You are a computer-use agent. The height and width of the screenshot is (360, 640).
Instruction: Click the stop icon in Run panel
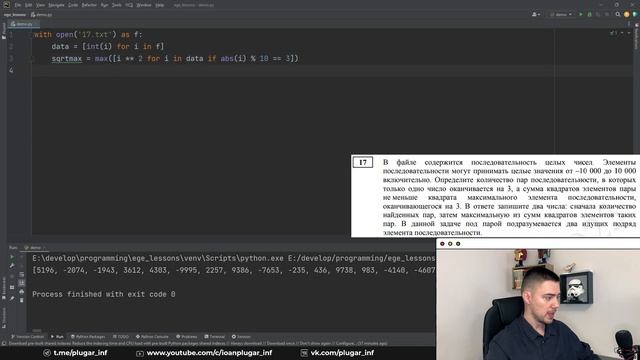12,276
